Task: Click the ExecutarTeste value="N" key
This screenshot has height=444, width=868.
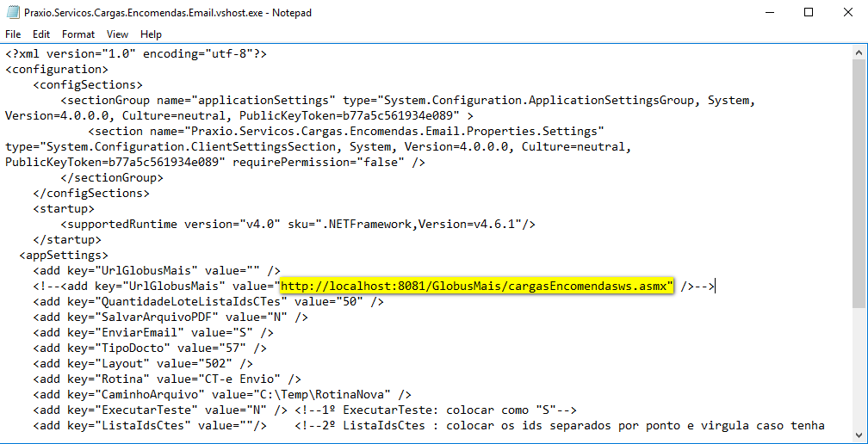Action: (x=160, y=410)
